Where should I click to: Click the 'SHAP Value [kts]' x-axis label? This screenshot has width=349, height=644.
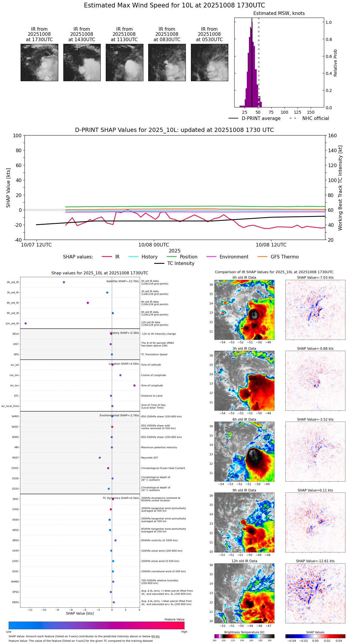[80, 613]
